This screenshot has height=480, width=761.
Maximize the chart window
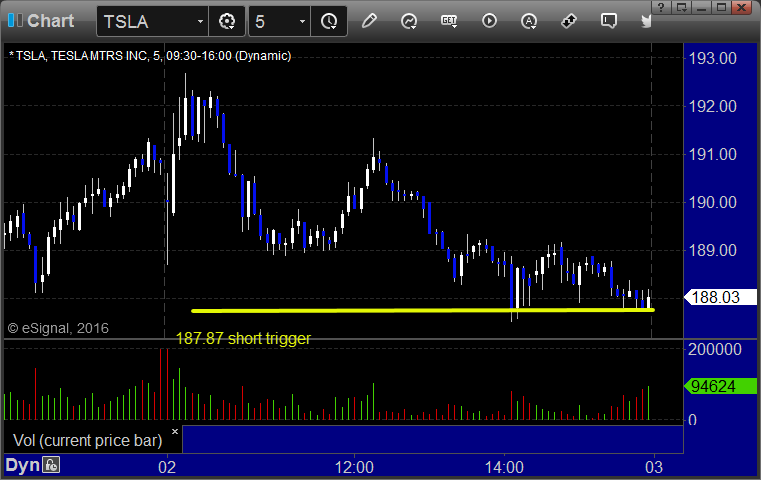pyautogui.click(x=721, y=7)
